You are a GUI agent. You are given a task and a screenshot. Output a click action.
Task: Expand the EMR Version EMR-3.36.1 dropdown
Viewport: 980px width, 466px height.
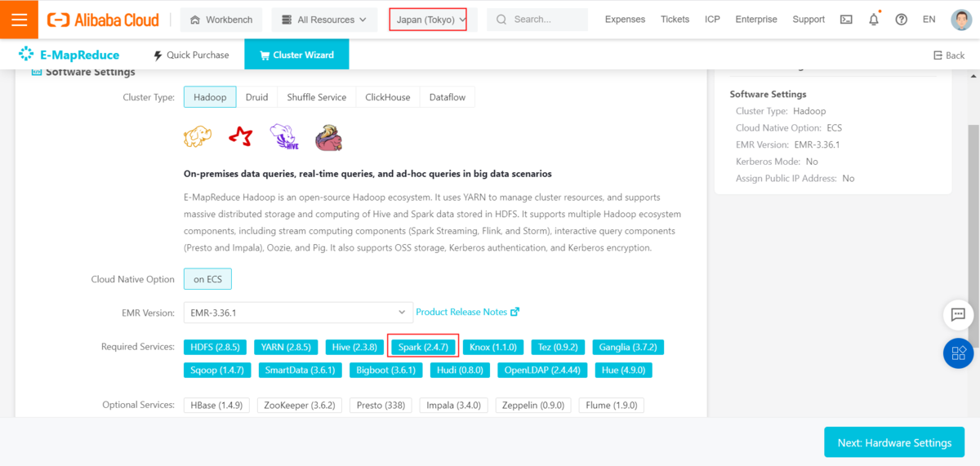298,313
